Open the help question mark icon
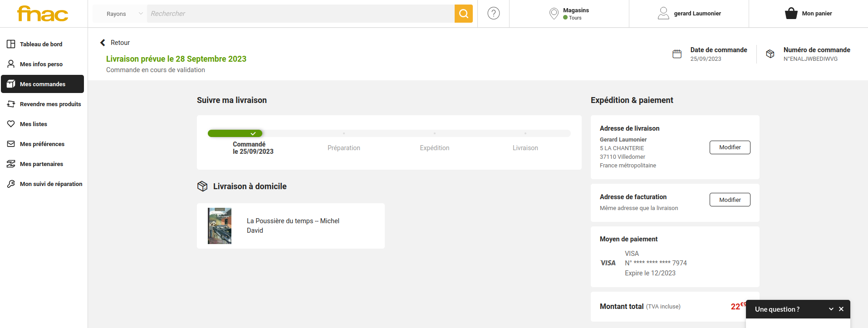The image size is (868, 328). point(493,14)
